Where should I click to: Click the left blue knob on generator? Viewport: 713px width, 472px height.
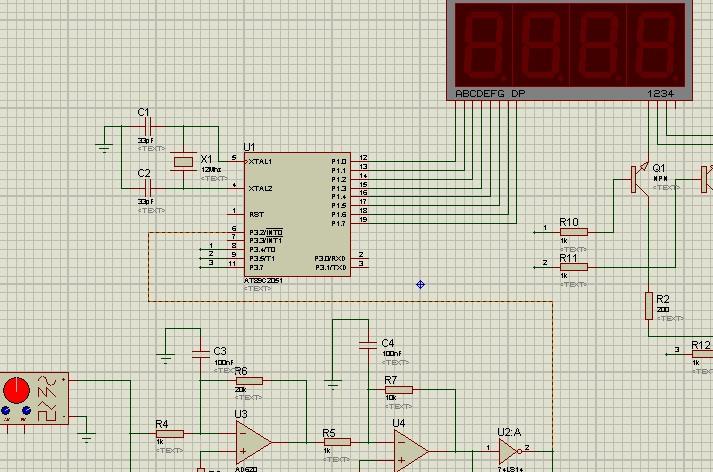(x=6, y=411)
